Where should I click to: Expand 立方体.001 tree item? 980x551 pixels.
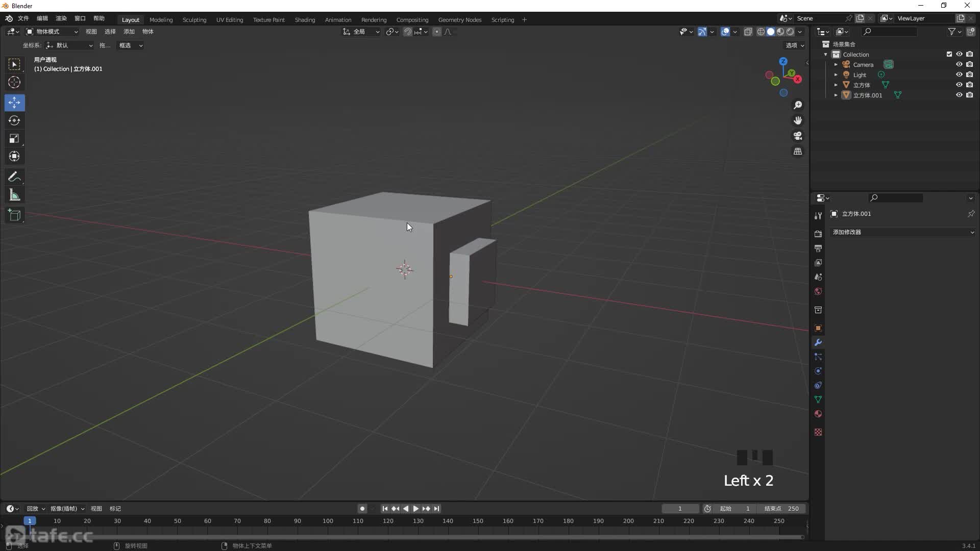(836, 95)
